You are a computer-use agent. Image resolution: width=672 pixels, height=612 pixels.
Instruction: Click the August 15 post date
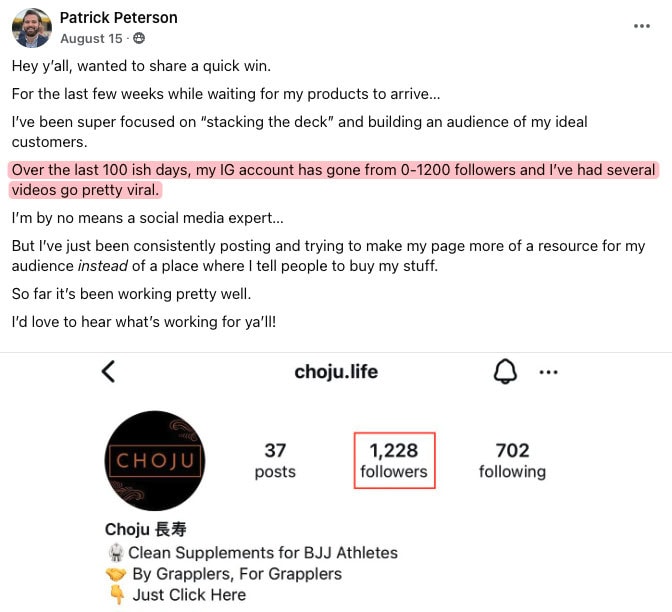(91, 39)
